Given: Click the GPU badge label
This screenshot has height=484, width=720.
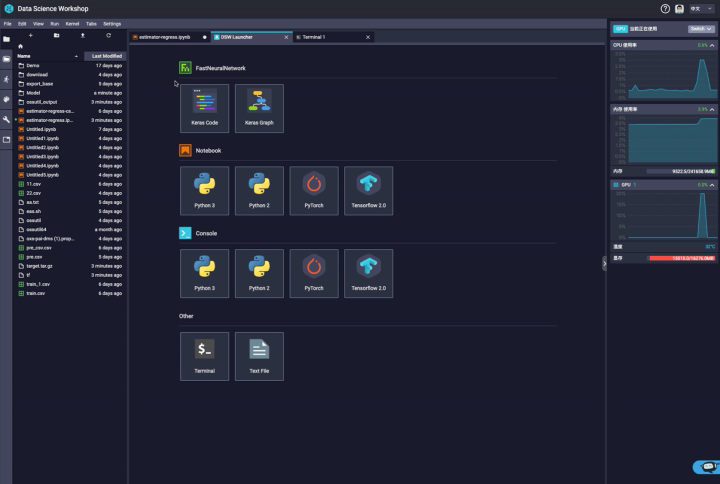Looking at the screenshot, I should point(620,28).
